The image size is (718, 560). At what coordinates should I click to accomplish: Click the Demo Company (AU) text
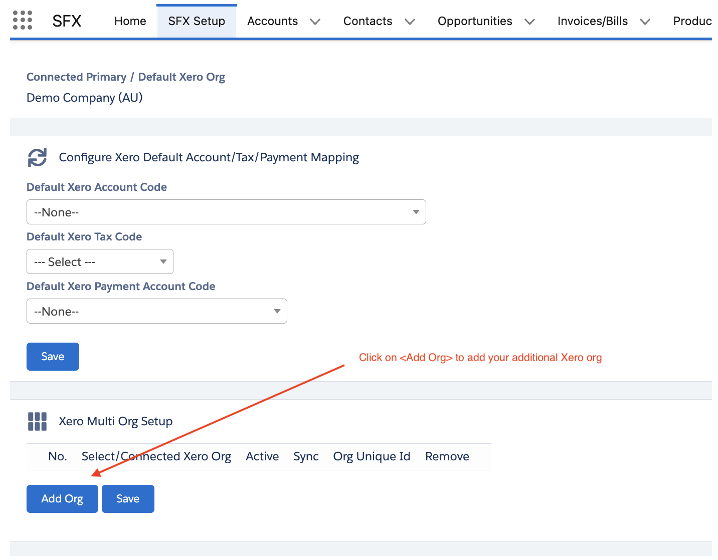point(85,98)
